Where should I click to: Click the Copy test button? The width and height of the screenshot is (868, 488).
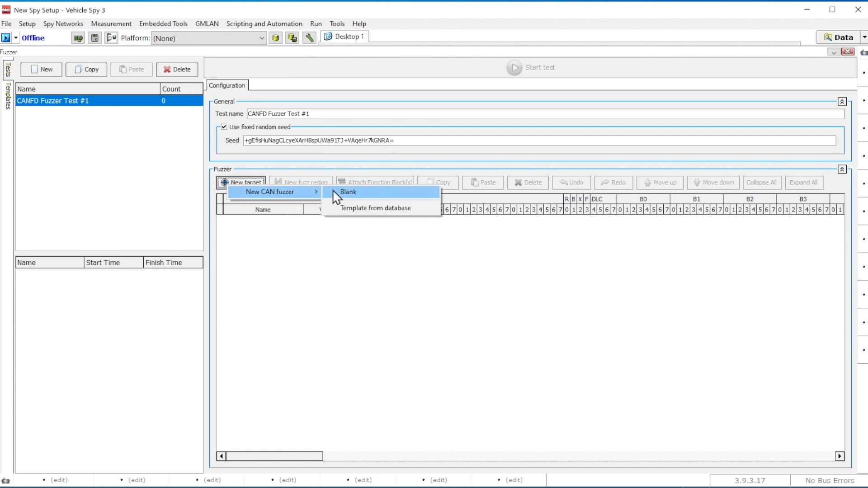click(x=86, y=70)
